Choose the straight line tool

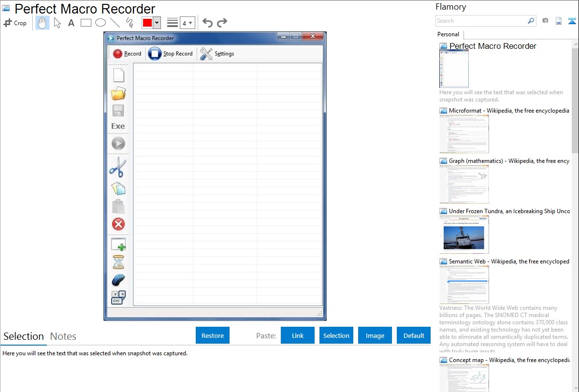click(x=115, y=23)
